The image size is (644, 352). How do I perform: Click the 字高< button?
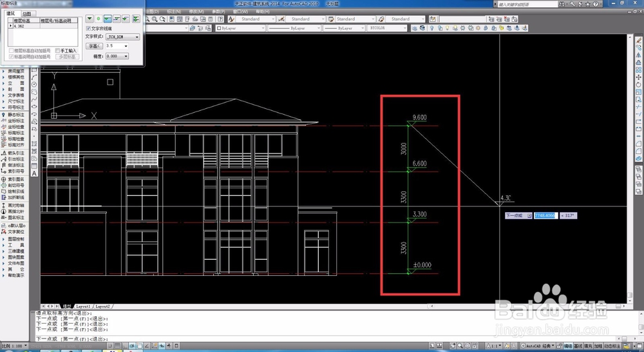point(94,46)
